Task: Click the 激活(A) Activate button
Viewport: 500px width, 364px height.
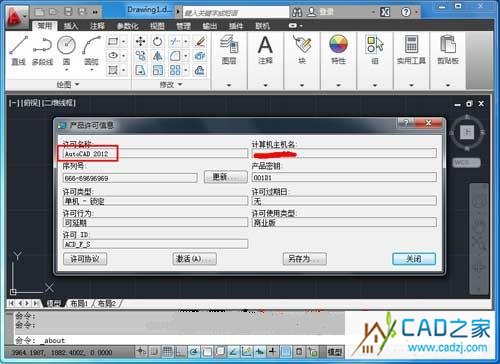Action: click(x=194, y=259)
